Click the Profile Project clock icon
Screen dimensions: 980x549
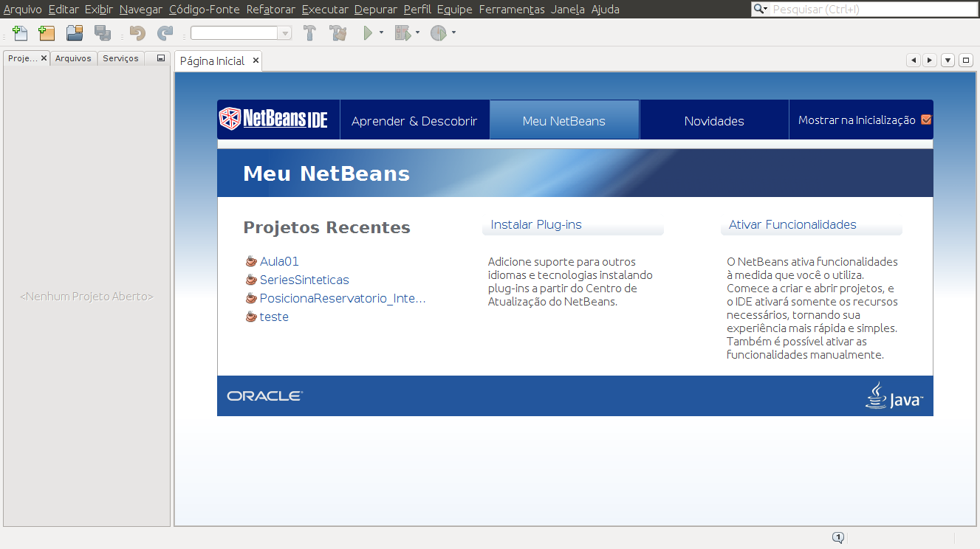pyautogui.click(x=439, y=33)
